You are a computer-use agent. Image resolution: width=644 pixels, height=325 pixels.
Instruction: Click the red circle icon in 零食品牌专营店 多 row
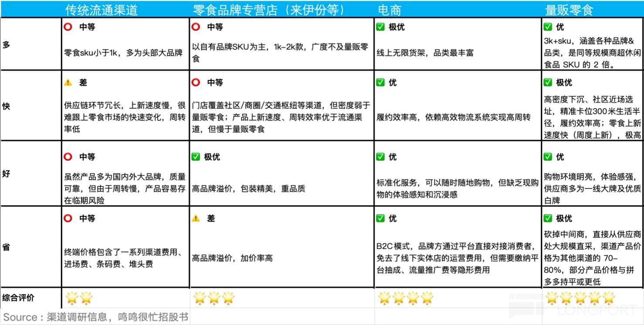coord(196,27)
